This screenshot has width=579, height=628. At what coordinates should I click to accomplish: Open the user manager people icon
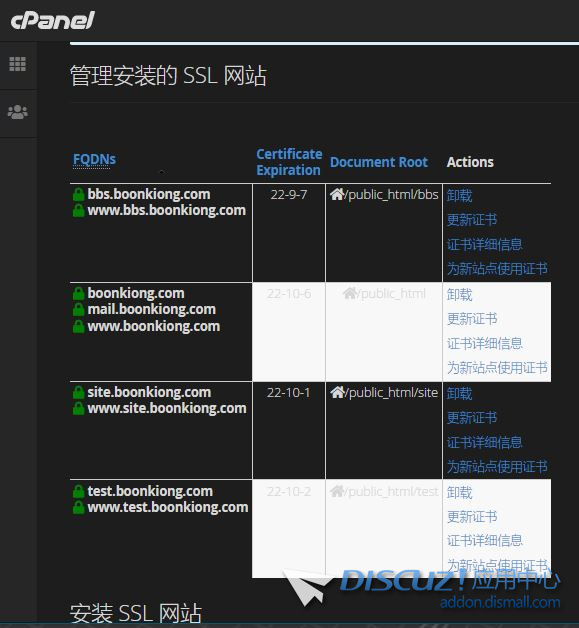click(18, 112)
